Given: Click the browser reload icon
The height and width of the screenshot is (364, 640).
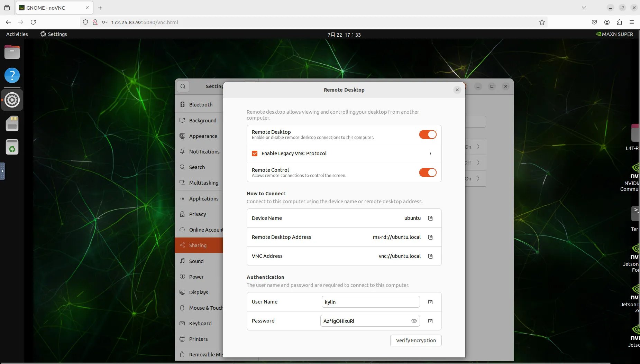Looking at the screenshot, I should tap(33, 22).
